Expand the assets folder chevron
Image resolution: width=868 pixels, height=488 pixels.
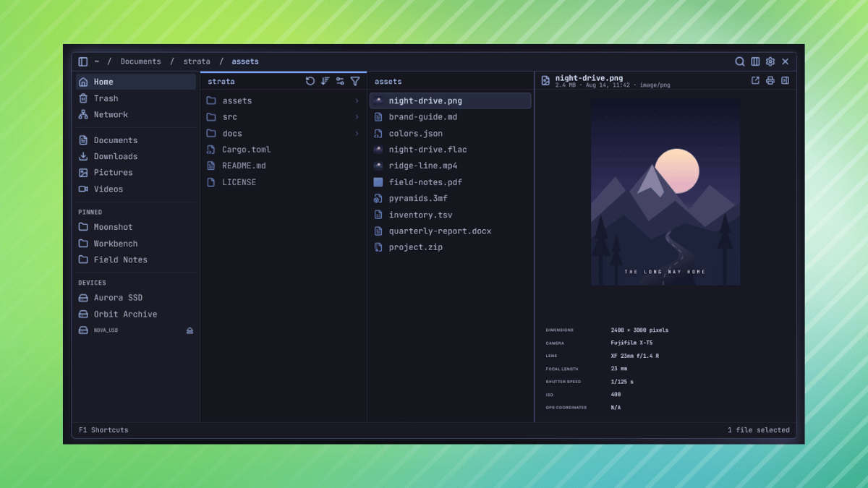(x=357, y=100)
